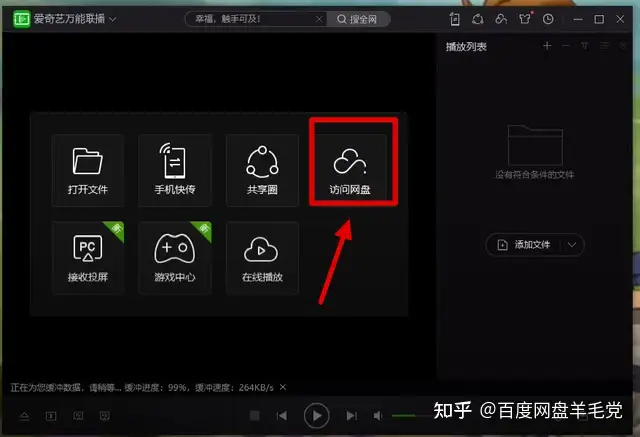
Task: Open the 打开文件 tile
Action: click(88, 170)
